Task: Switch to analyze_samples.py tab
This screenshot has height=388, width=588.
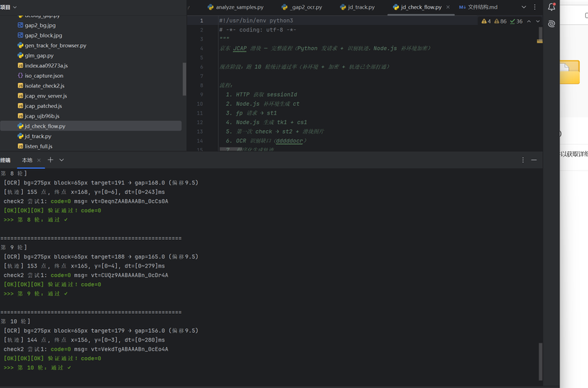Action: point(235,7)
